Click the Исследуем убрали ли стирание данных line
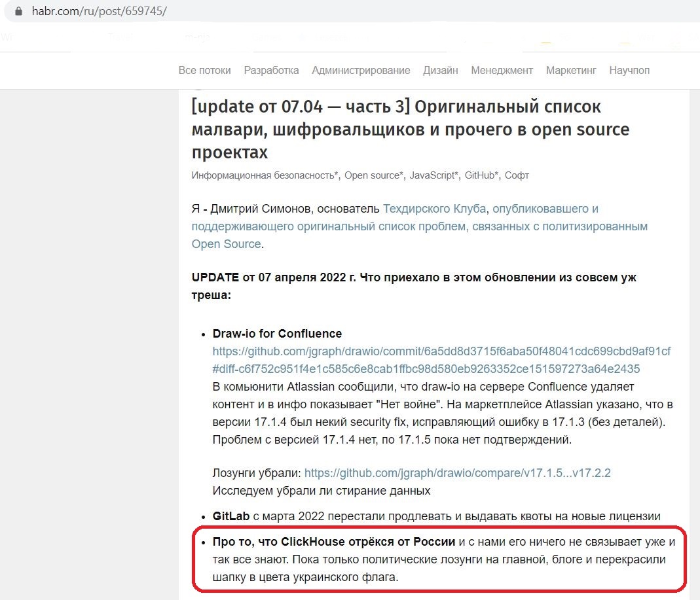The height and width of the screenshot is (600, 700). 321,491
